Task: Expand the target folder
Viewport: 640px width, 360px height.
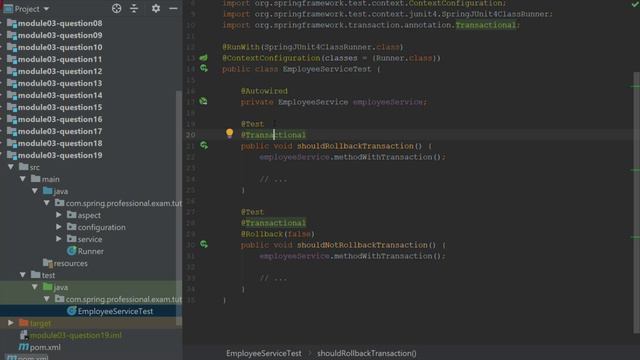Action: 11,323
